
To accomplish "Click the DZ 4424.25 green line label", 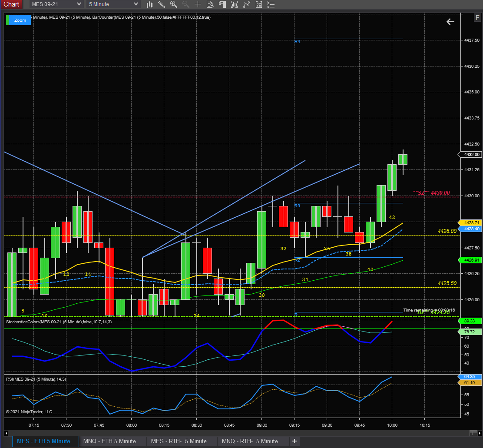I will click(x=433, y=312).
